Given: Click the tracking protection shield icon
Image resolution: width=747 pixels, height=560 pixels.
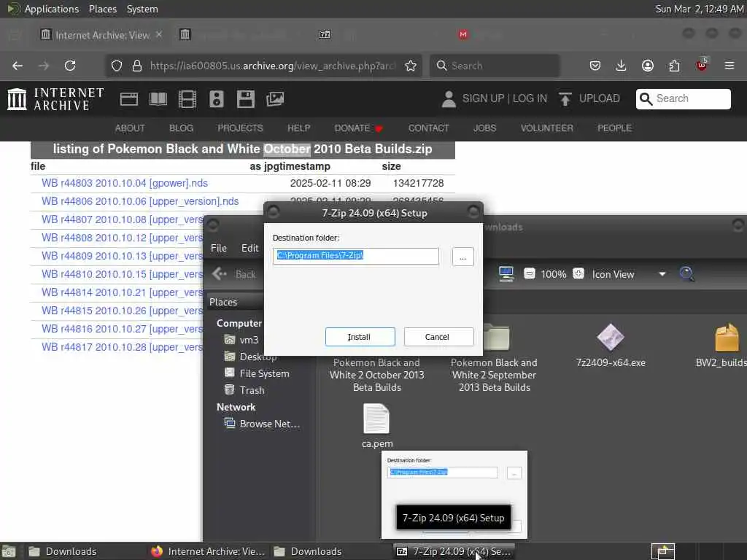Looking at the screenshot, I should pos(117,66).
